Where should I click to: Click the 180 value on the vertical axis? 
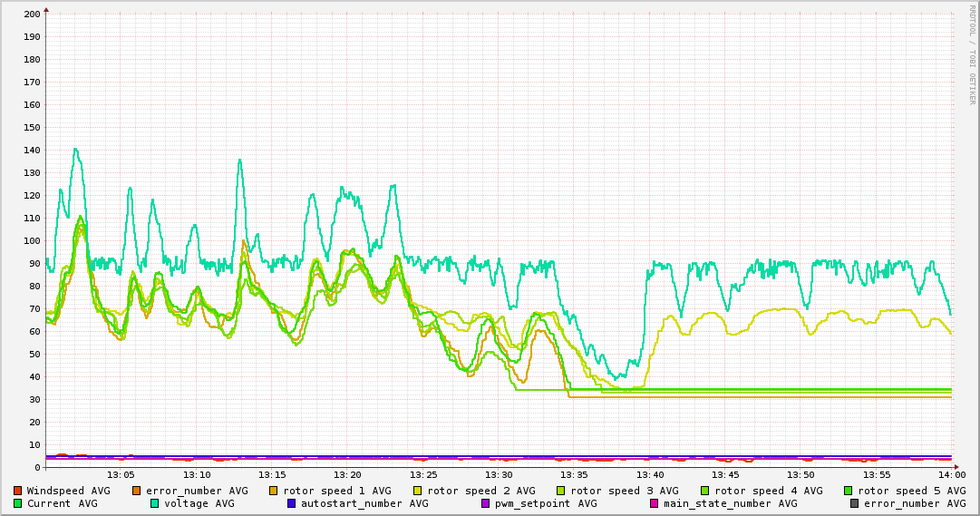click(32, 60)
